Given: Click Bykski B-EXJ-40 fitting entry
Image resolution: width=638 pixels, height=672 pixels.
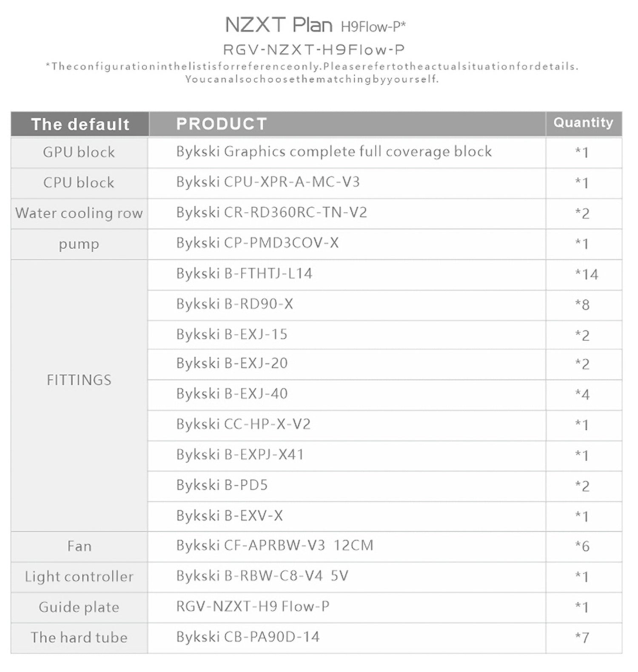Looking at the screenshot, I should pos(232,394).
